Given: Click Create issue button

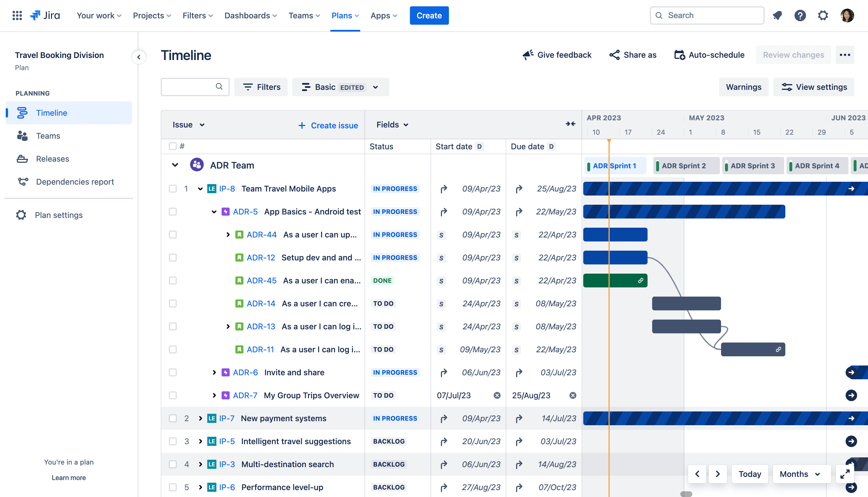Looking at the screenshot, I should tap(328, 125).
